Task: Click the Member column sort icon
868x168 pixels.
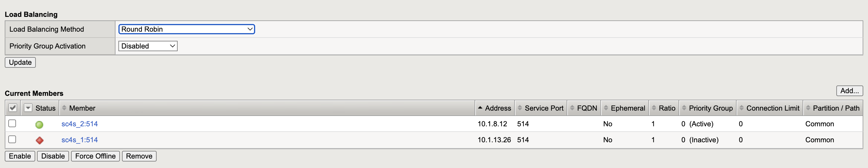Action: click(64, 108)
